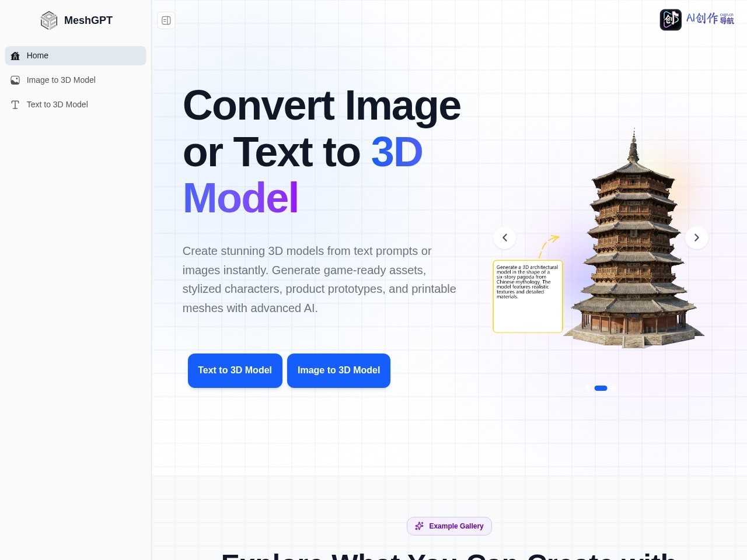Select the first carousel indicator dot
Image resolution: width=747 pixels, height=560 pixels.
pyautogui.click(x=588, y=388)
